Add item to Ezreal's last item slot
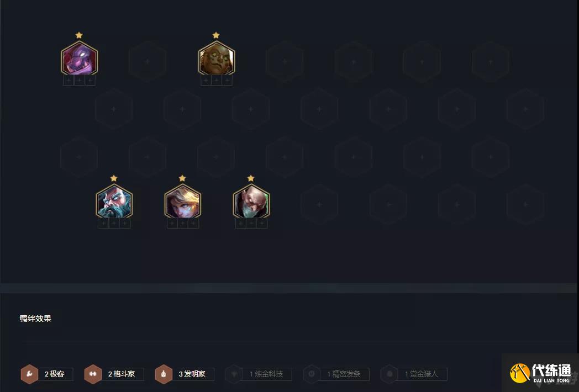The image size is (579, 392). click(x=193, y=223)
